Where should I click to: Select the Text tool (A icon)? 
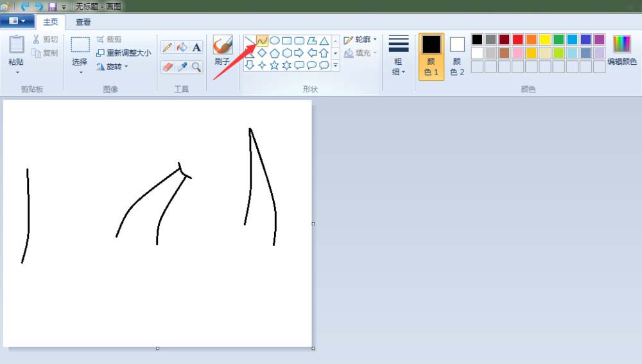196,47
